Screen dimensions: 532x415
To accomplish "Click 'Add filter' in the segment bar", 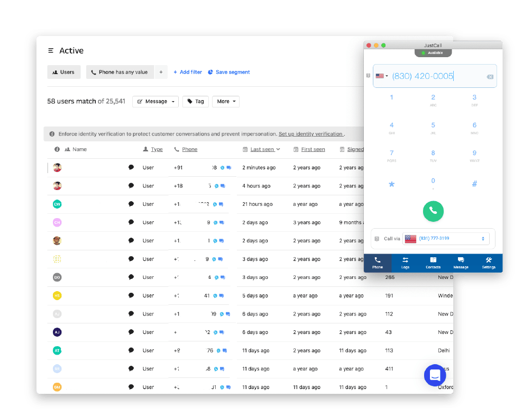I will [x=188, y=71].
